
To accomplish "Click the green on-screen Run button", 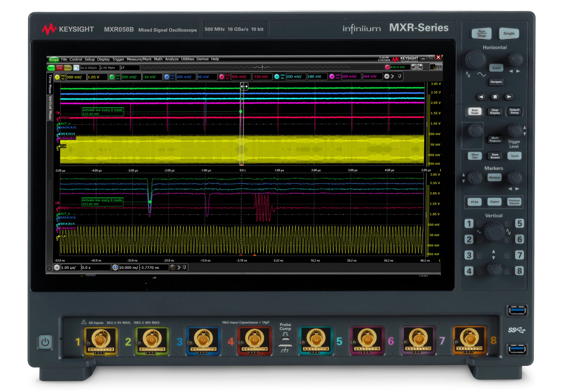I will click(x=51, y=68).
